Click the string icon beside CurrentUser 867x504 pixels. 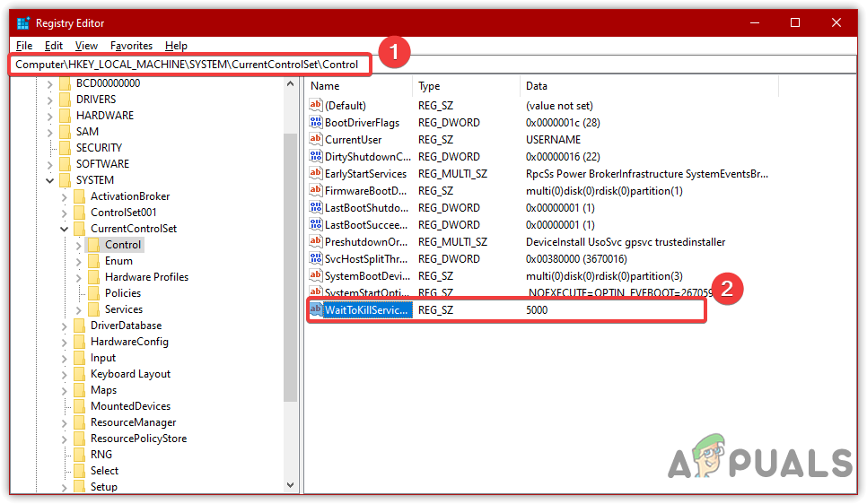316,139
